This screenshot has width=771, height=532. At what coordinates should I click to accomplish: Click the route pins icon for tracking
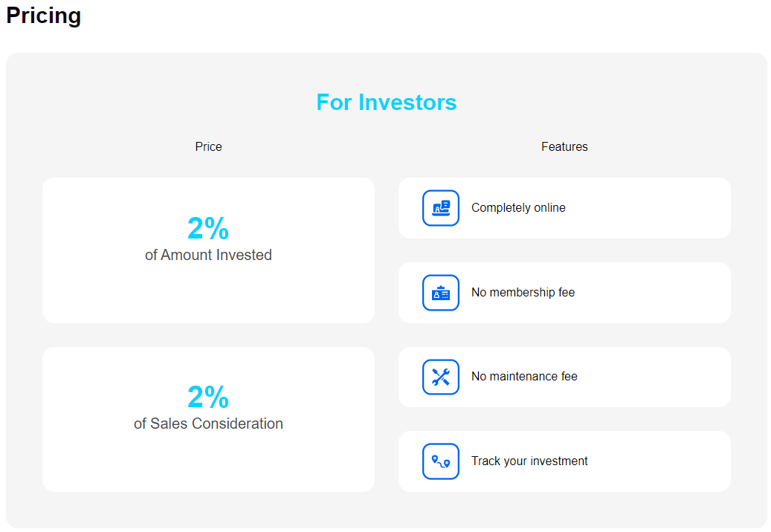(x=441, y=461)
